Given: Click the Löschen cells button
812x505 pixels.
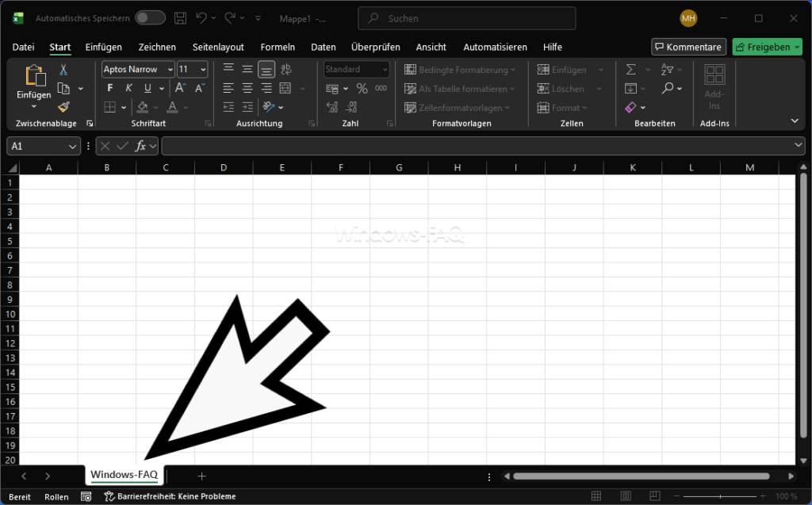Looking at the screenshot, I should (x=561, y=89).
